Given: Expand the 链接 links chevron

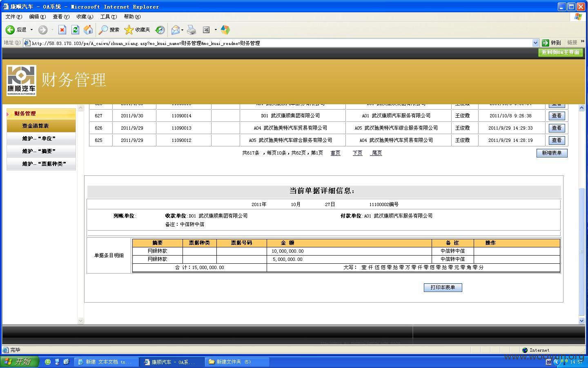Looking at the screenshot, I should point(582,41).
